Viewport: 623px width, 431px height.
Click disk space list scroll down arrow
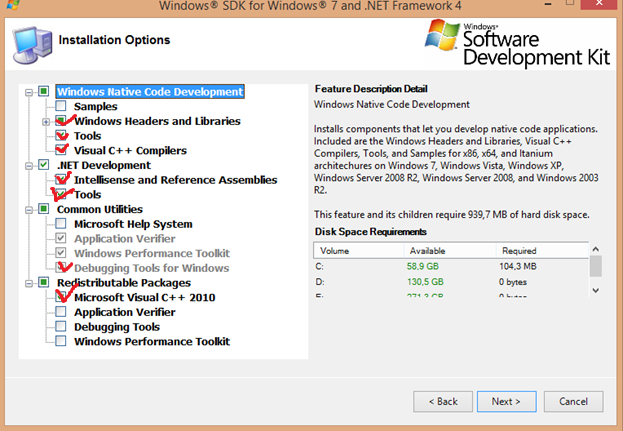[x=595, y=290]
